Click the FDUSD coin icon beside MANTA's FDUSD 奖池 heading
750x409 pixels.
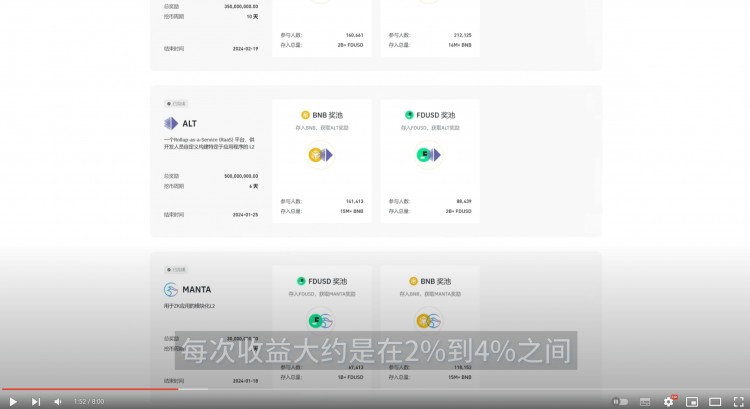[301, 281]
